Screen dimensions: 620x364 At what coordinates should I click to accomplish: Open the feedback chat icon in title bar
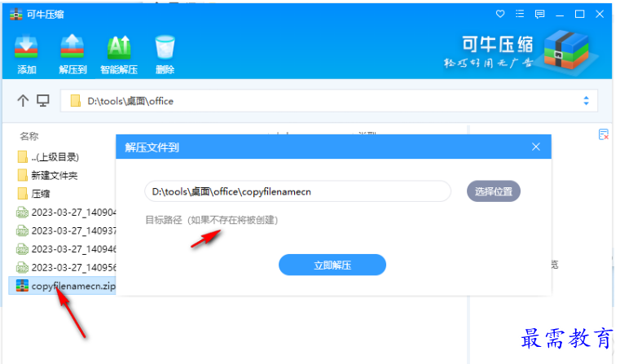[x=539, y=14]
